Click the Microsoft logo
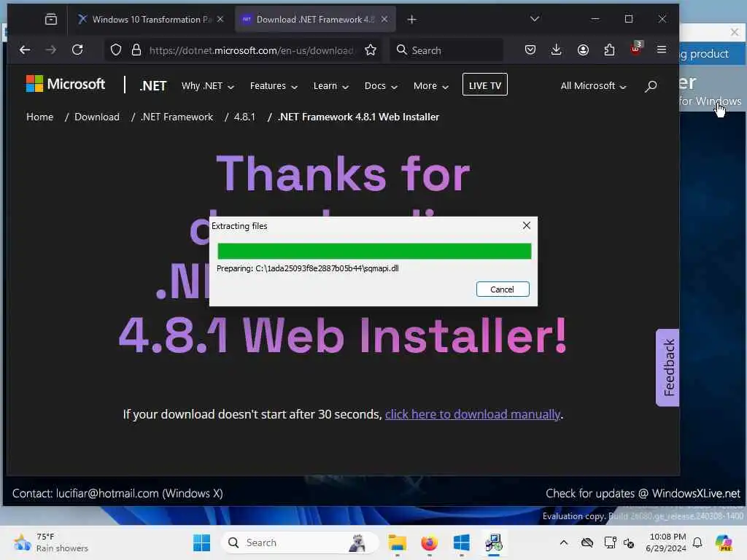Screen dimensions: 747x560 click(65, 85)
